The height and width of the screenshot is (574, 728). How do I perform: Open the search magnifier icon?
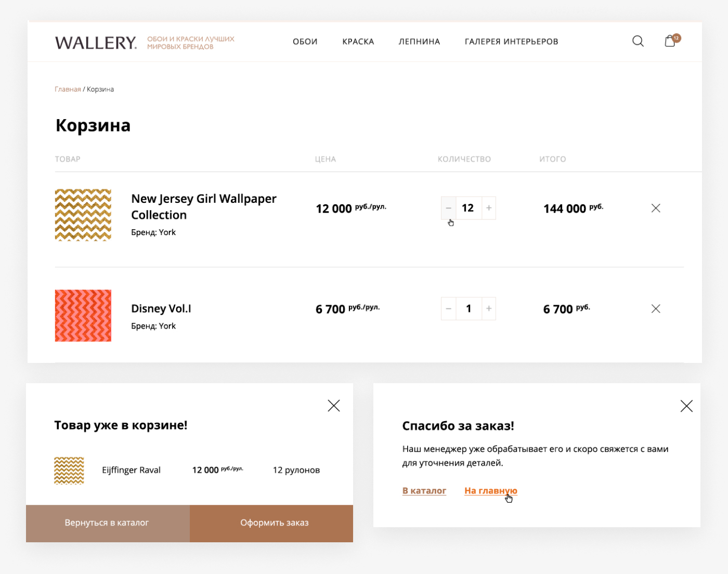point(638,41)
